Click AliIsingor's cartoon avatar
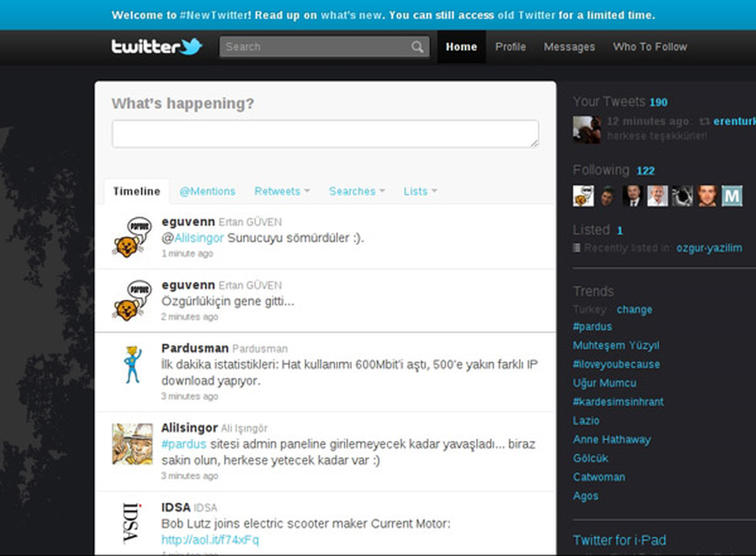756x556 pixels. pyautogui.click(x=132, y=444)
